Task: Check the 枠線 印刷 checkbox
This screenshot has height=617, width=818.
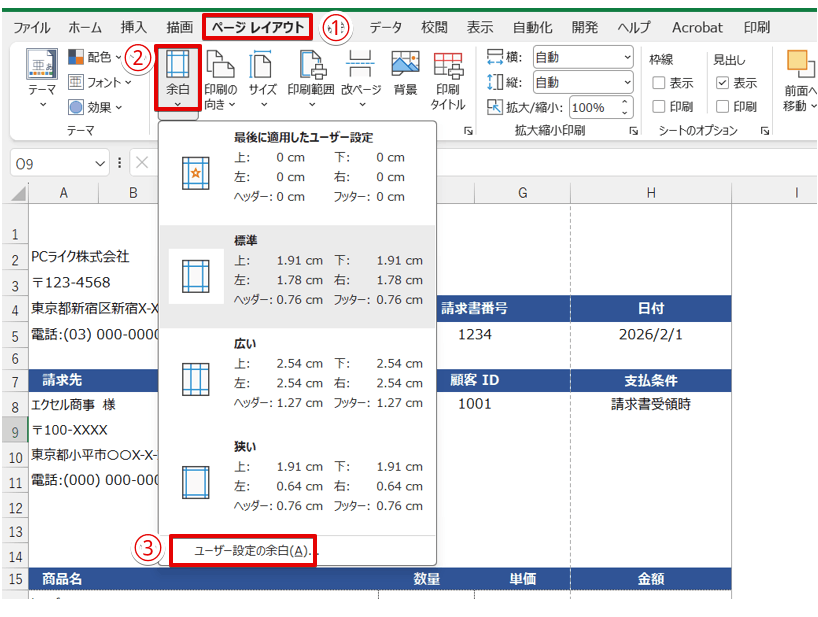Action: [x=659, y=106]
